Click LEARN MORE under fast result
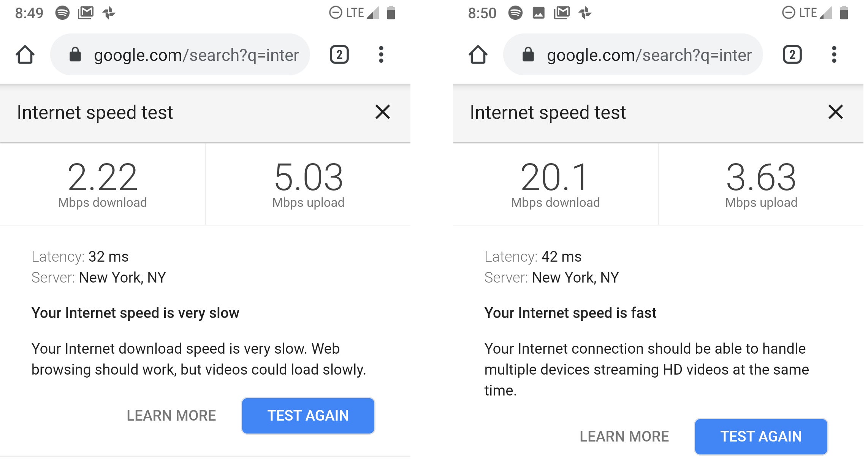Screen dimensions: 868x467 [624, 437]
